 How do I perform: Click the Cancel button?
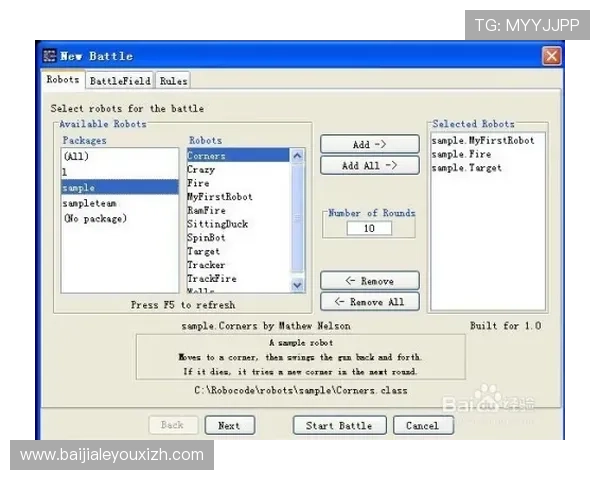[423, 425]
